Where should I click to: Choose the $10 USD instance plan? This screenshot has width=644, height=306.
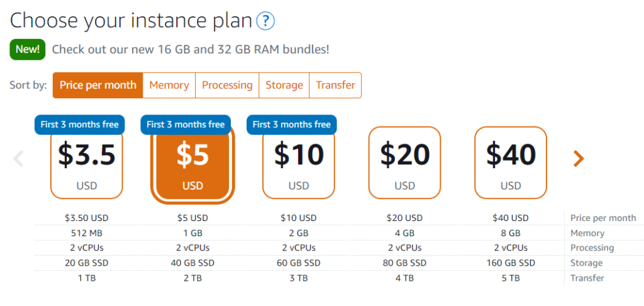299,164
